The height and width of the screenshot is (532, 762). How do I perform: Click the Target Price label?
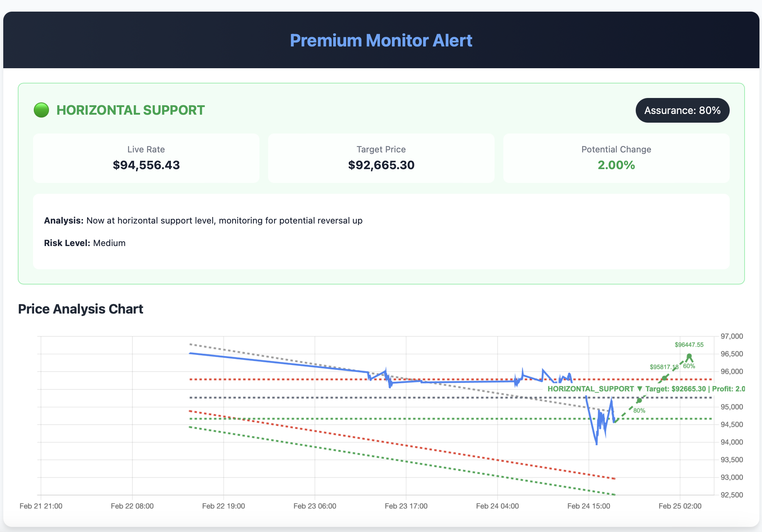click(x=381, y=150)
